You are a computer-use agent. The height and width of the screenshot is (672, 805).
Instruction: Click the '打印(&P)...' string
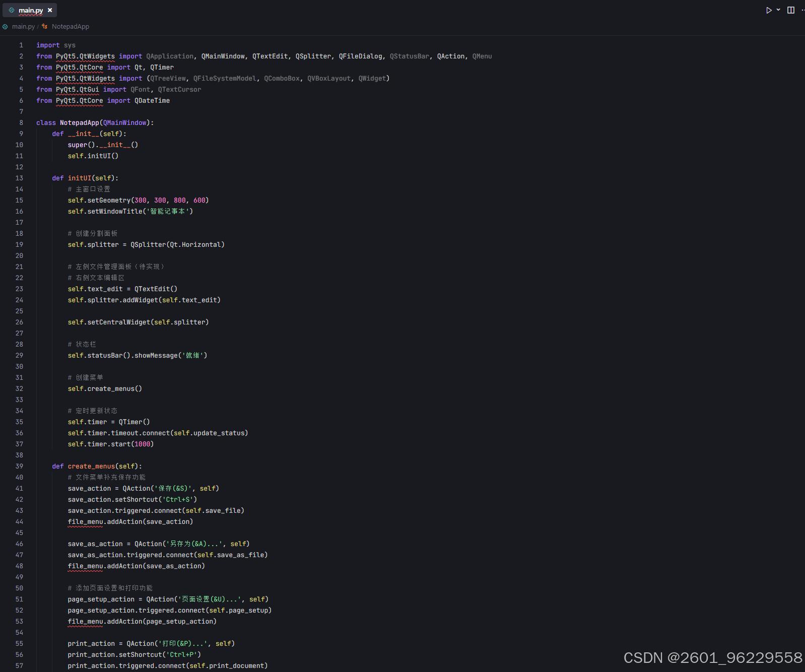pos(183,644)
